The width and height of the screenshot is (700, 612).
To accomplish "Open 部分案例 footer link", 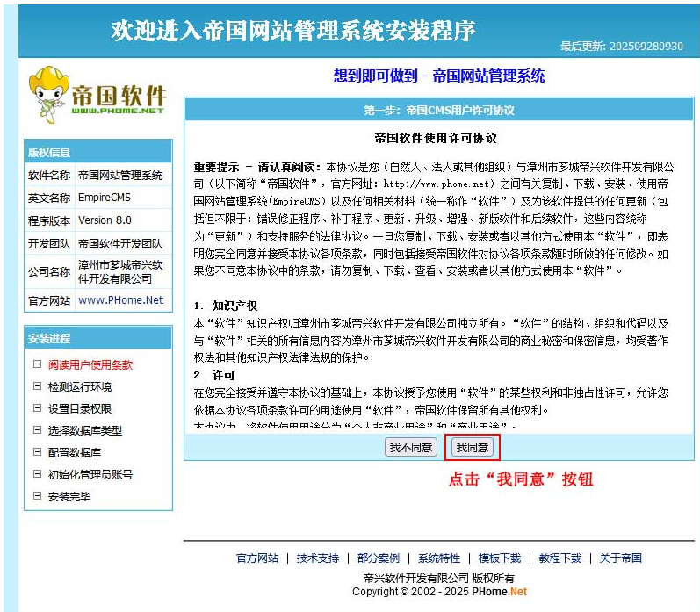I will [x=379, y=558].
